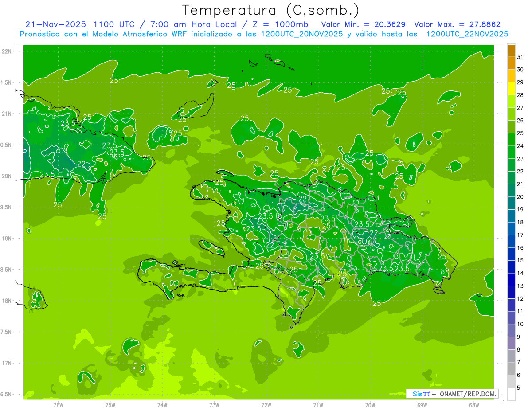Click the "17N" latitude axis label
532x411 pixels.
[8, 363]
